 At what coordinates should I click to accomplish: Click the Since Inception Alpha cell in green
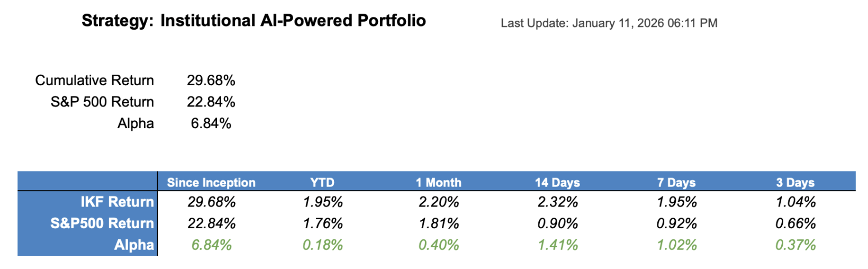tap(211, 245)
